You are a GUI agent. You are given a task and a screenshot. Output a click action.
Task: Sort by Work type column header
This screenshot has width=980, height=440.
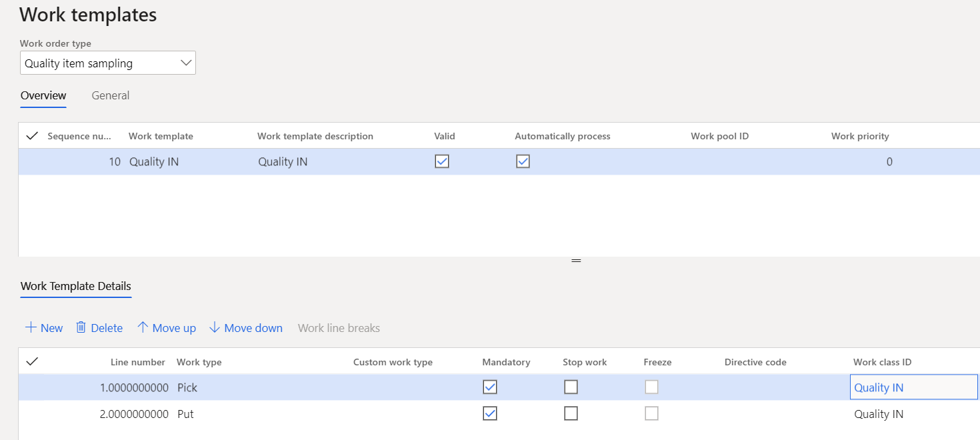199,362
